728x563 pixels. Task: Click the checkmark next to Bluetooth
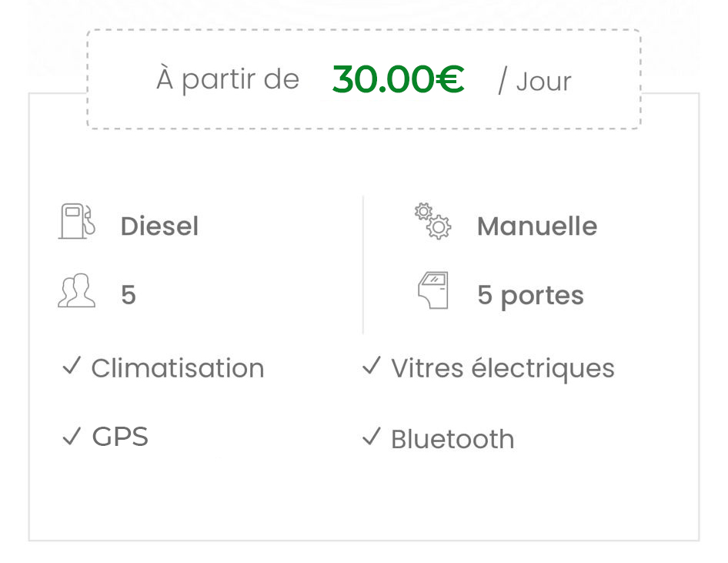point(372,436)
